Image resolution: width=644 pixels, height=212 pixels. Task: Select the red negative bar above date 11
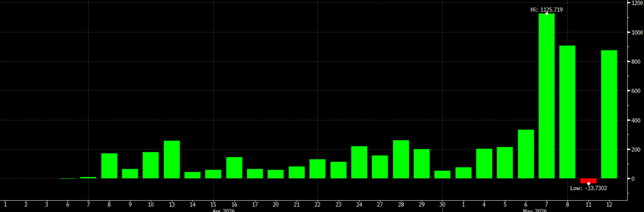(x=588, y=181)
